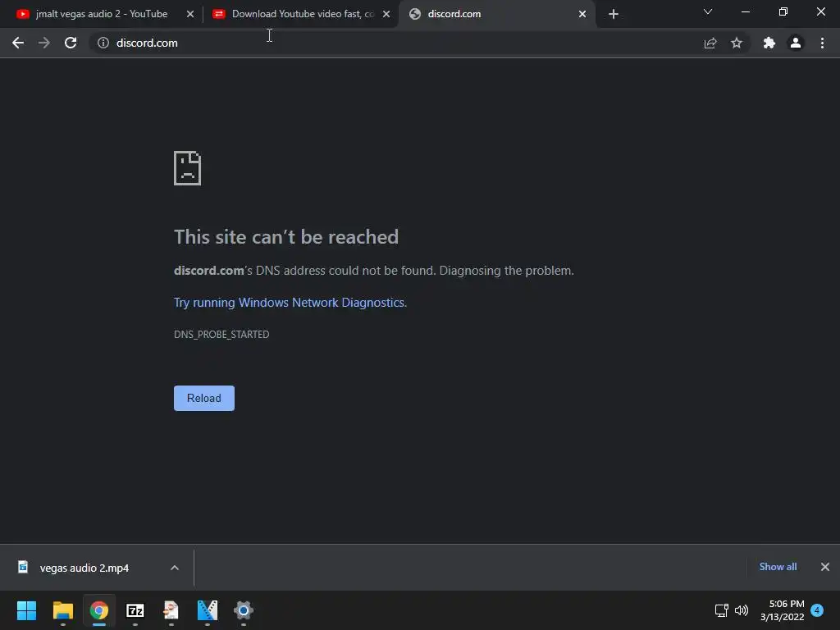Viewport: 840px width, 630px height.
Task: Open the Extensions puzzle icon
Action: tap(769, 43)
